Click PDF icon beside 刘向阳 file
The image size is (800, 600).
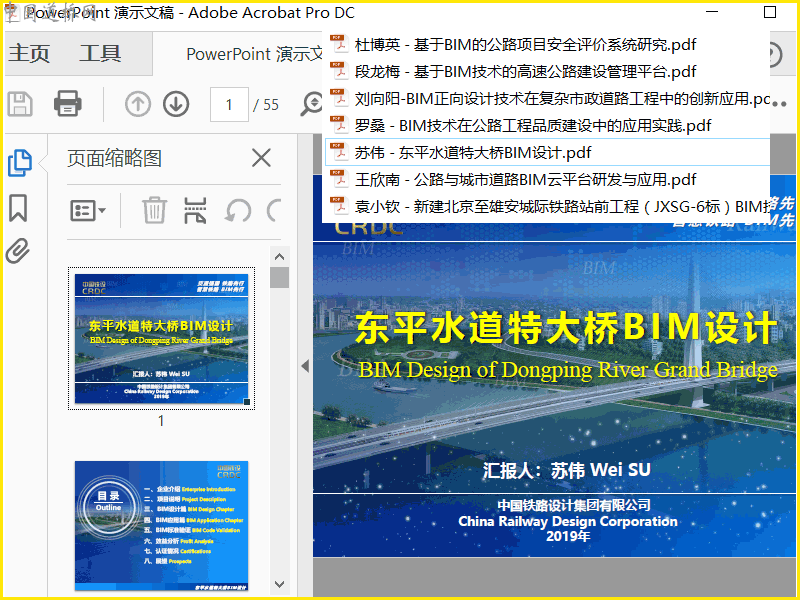(x=339, y=98)
